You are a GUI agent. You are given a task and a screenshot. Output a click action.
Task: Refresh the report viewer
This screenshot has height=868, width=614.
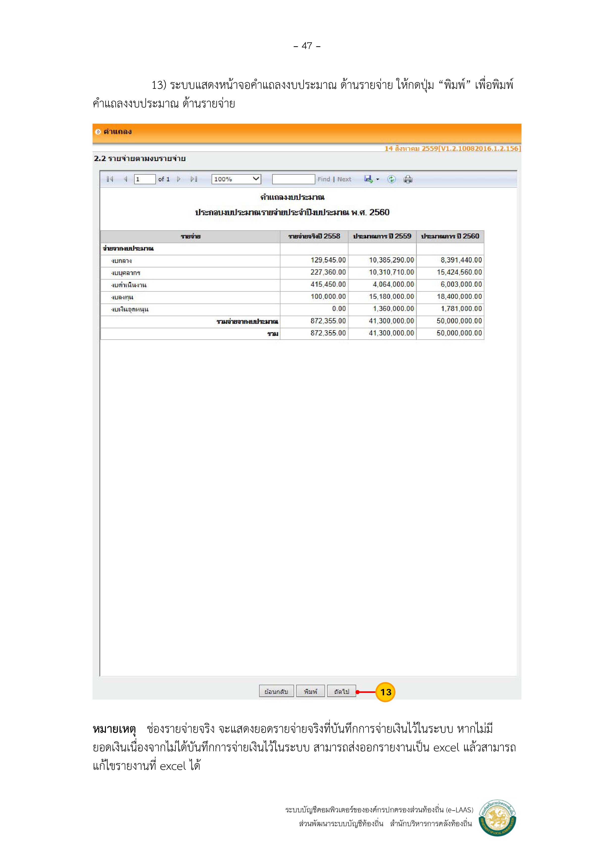pyautogui.click(x=391, y=179)
